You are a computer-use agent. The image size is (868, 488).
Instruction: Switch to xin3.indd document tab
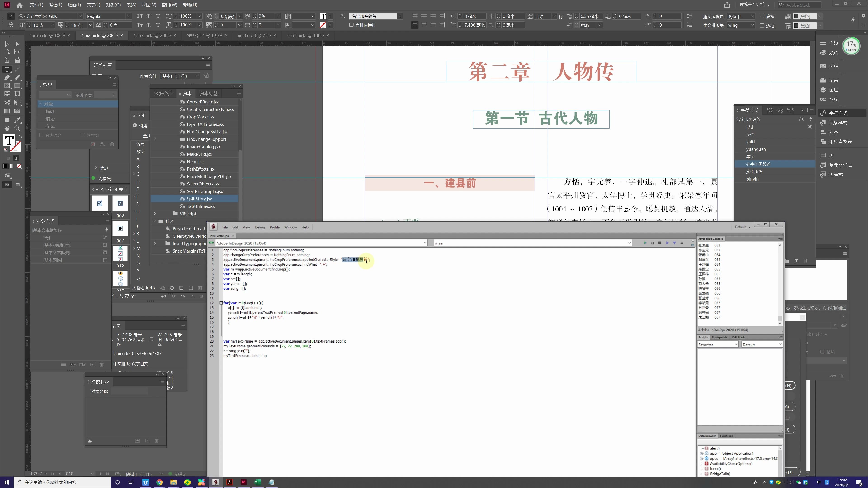[x=152, y=35]
